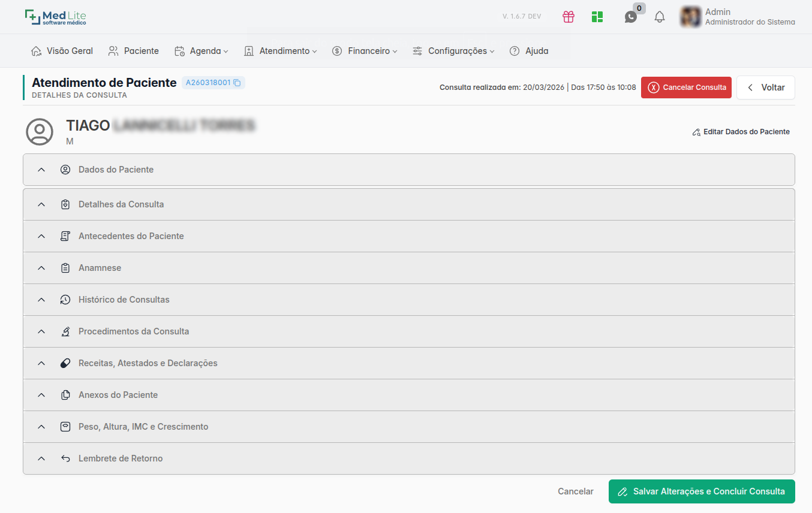Viewport: 812px width, 513px height.
Task: Click the patient avatar placeholder icon
Action: [x=40, y=131]
